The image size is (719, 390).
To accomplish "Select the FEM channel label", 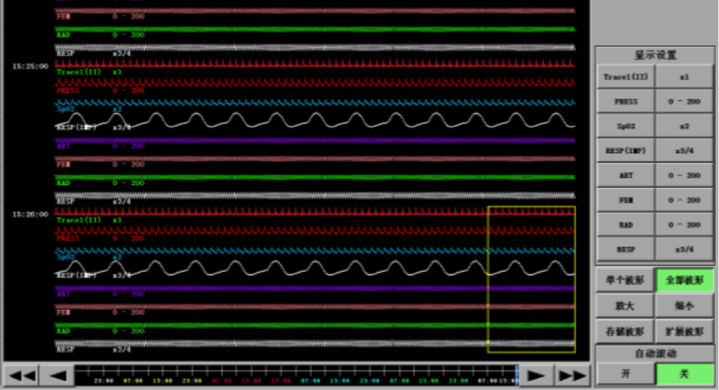I will (626, 200).
